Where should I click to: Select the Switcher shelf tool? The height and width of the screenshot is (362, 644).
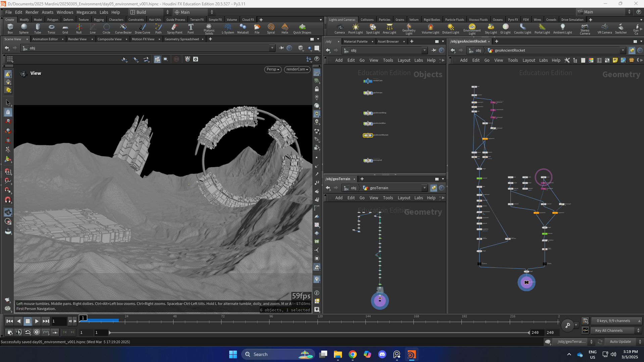pyautogui.click(x=621, y=29)
